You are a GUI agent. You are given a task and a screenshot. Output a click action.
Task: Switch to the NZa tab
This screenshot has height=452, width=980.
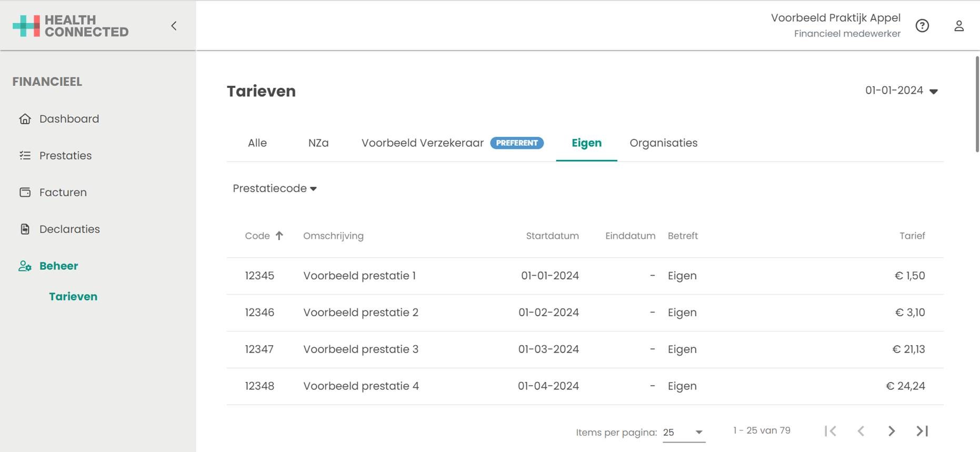pyautogui.click(x=318, y=143)
